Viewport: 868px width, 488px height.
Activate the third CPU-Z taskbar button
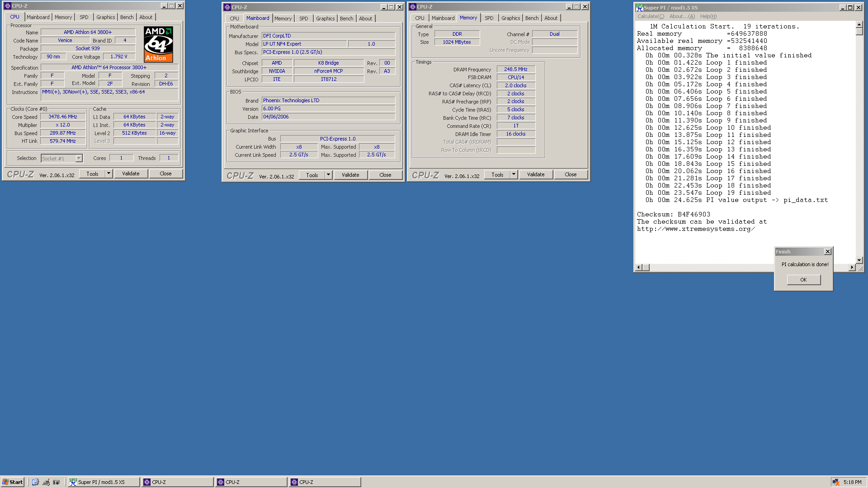coord(325,482)
